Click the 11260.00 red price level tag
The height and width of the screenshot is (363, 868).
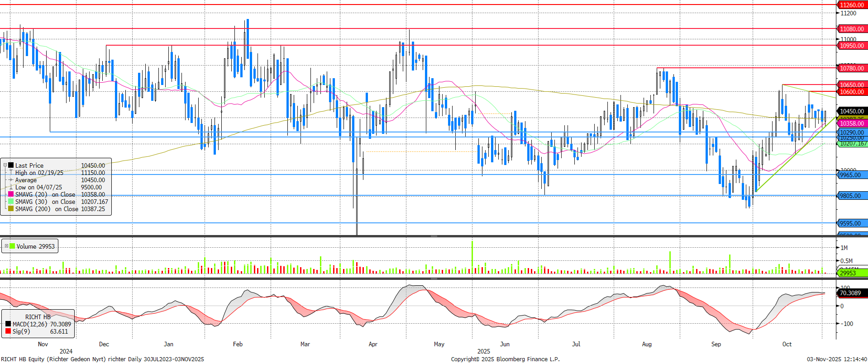pos(852,5)
